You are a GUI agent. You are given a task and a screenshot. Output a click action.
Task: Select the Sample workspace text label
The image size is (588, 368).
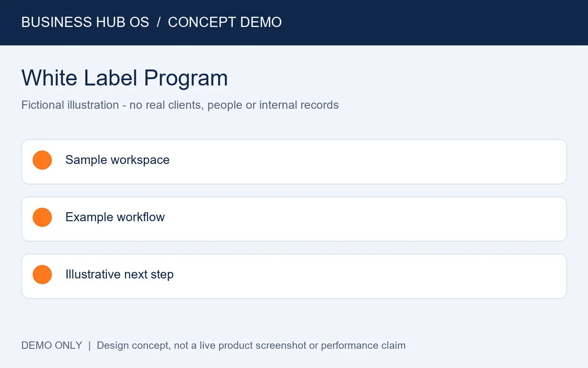(x=117, y=160)
